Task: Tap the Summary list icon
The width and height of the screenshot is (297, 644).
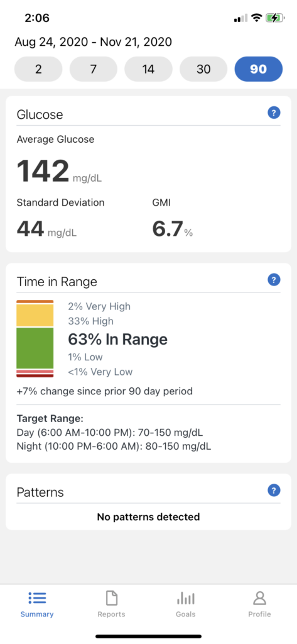Action: pos(37,599)
